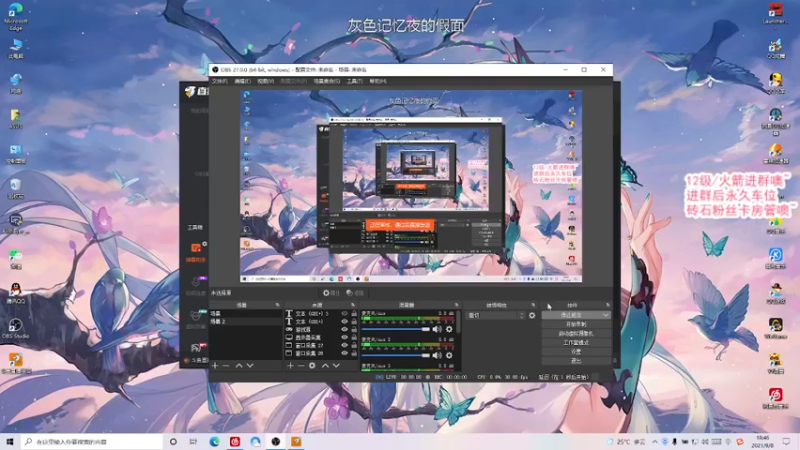
Task: Toggle visibility of 文本 (GDI+) 3 source
Action: click(x=344, y=314)
